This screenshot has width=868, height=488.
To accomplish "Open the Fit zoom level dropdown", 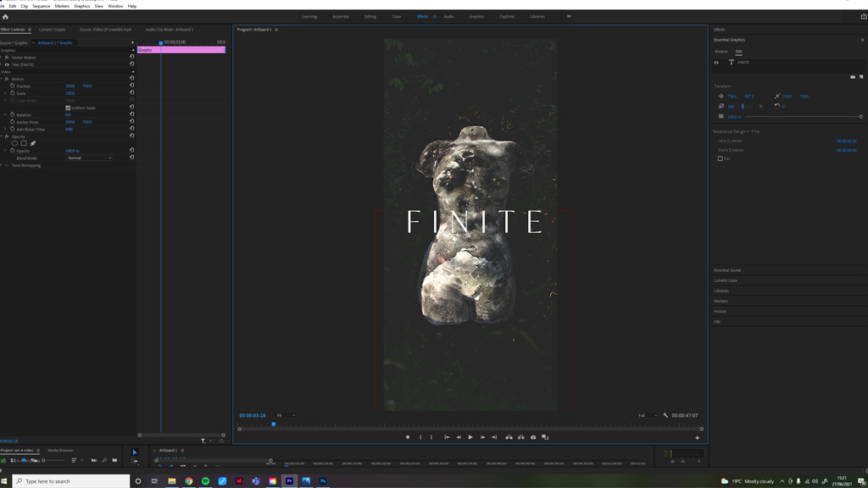I will tap(286, 415).
